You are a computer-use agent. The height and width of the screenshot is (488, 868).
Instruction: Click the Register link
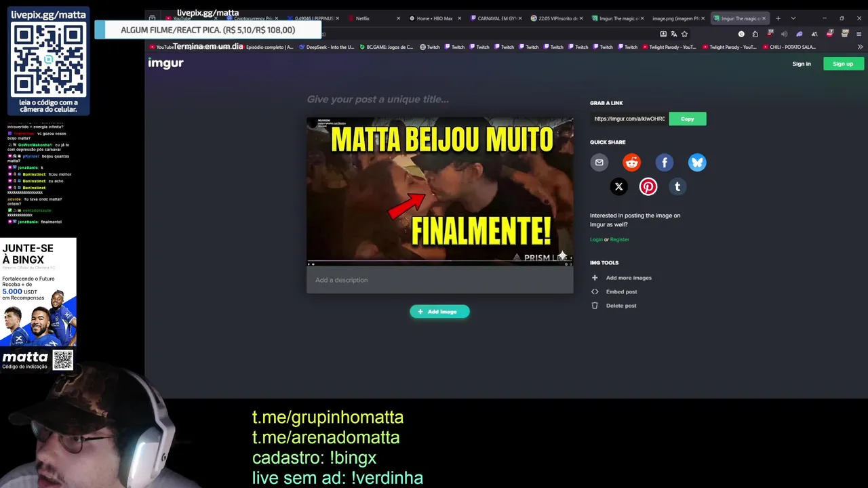tap(620, 239)
